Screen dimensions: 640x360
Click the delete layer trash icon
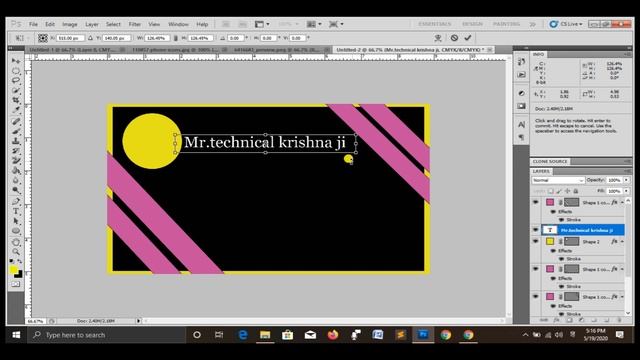pos(620,320)
